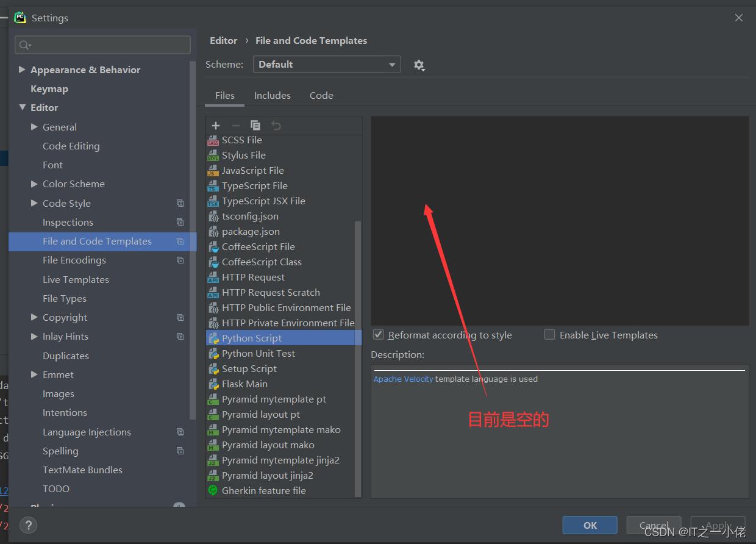The height and width of the screenshot is (544, 756).
Task: Disable Reformat according to style checkbox
Action: click(x=379, y=335)
